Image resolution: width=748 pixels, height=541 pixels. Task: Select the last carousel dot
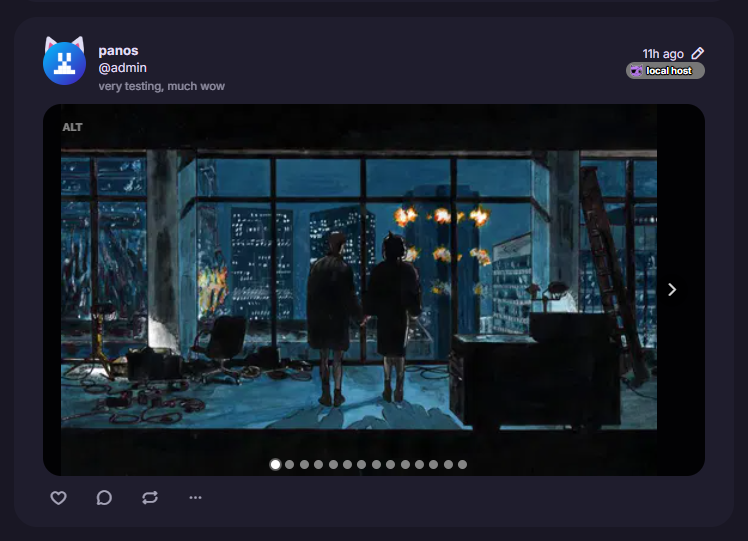click(462, 465)
